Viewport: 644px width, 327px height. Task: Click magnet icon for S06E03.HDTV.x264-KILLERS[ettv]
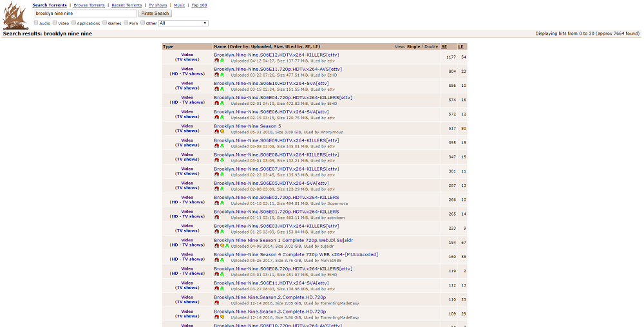click(x=216, y=232)
